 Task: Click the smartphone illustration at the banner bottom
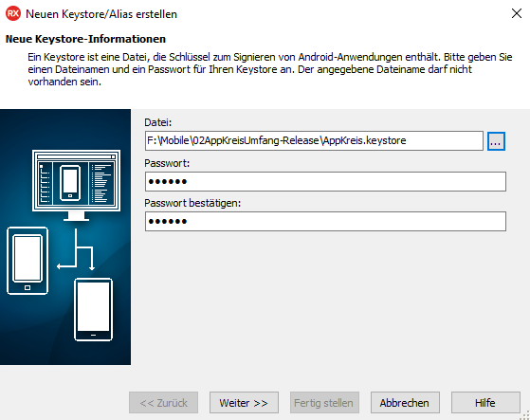[93, 309]
